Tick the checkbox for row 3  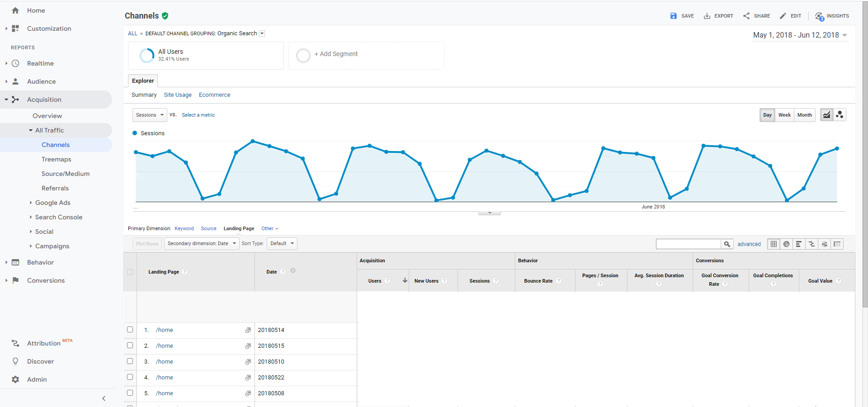pyautogui.click(x=130, y=361)
